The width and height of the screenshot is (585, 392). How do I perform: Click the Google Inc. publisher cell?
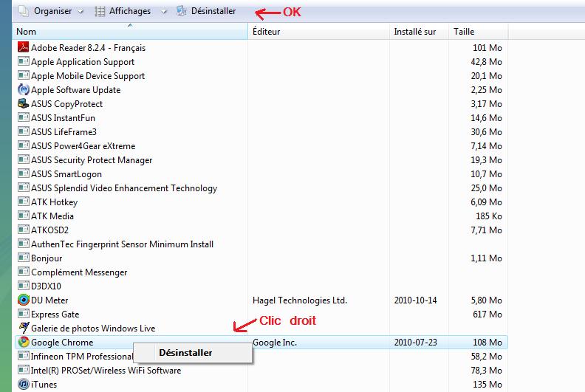coord(275,343)
